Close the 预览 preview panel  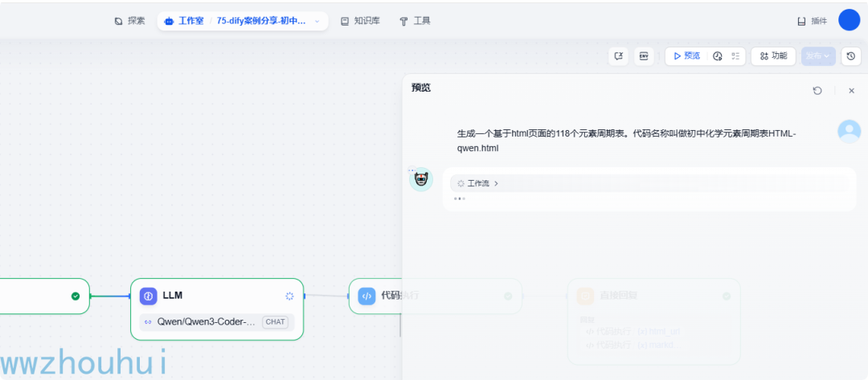[x=851, y=90]
